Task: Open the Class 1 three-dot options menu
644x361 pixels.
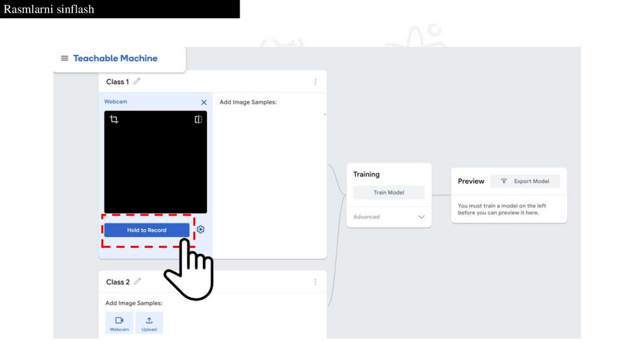Action: click(316, 82)
